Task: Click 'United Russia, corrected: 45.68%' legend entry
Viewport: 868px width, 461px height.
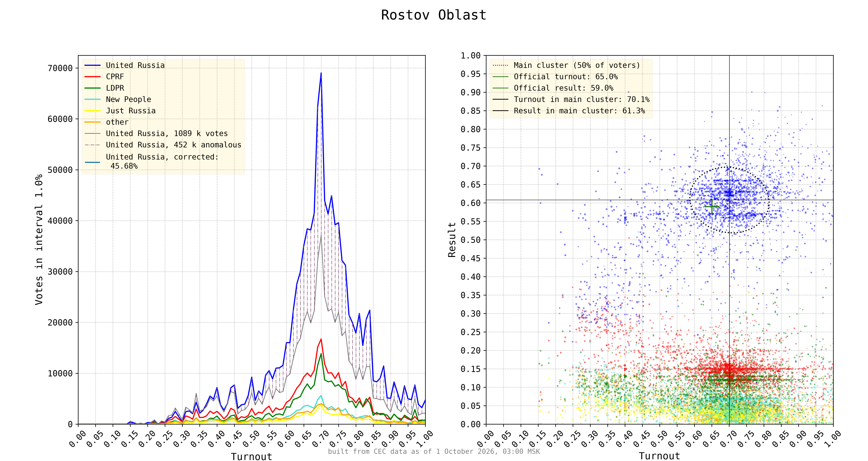Action: (152, 161)
